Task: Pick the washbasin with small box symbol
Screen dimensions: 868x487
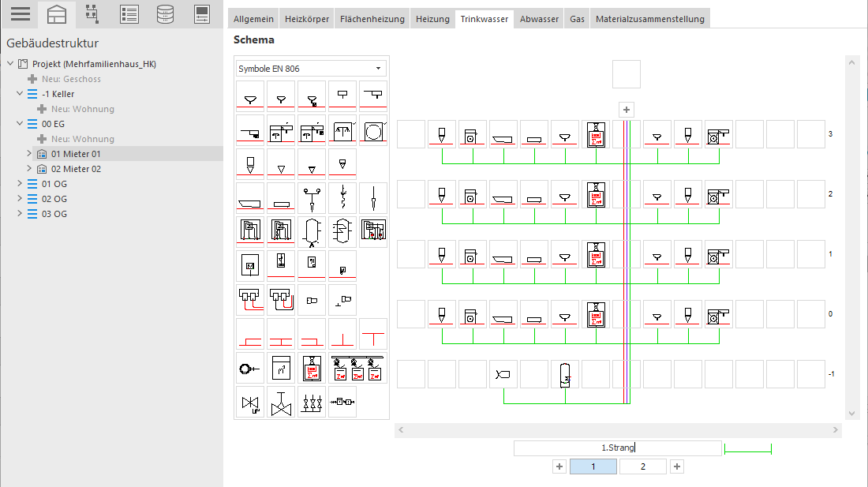Action: (x=312, y=97)
